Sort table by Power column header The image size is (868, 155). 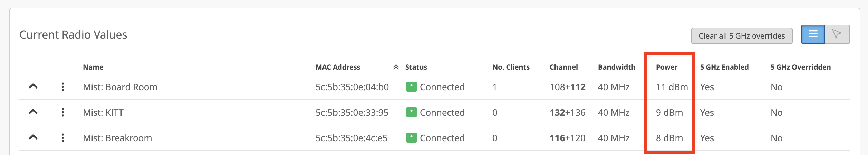click(x=666, y=67)
